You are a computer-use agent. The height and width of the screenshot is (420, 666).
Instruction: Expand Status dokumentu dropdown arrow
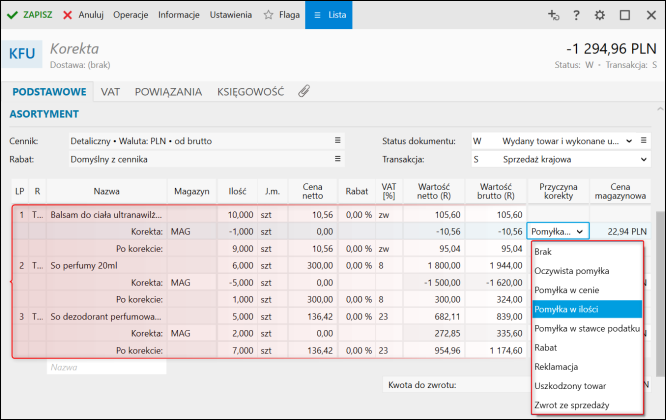click(629, 141)
